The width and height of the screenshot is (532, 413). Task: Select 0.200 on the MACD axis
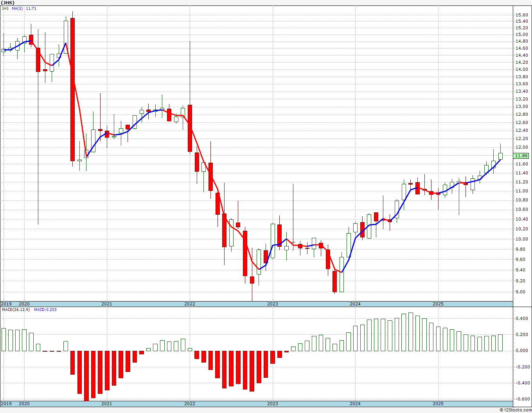[522, 334]
